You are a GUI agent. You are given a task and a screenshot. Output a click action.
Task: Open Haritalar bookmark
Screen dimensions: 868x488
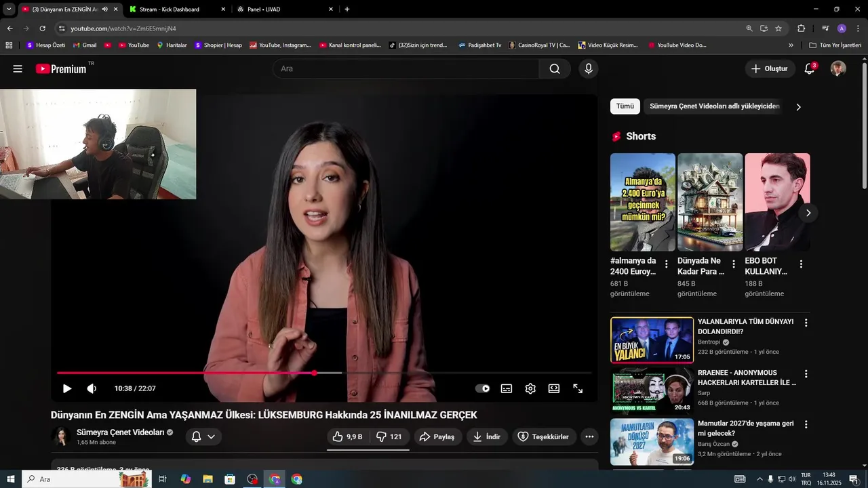(172, 45)
